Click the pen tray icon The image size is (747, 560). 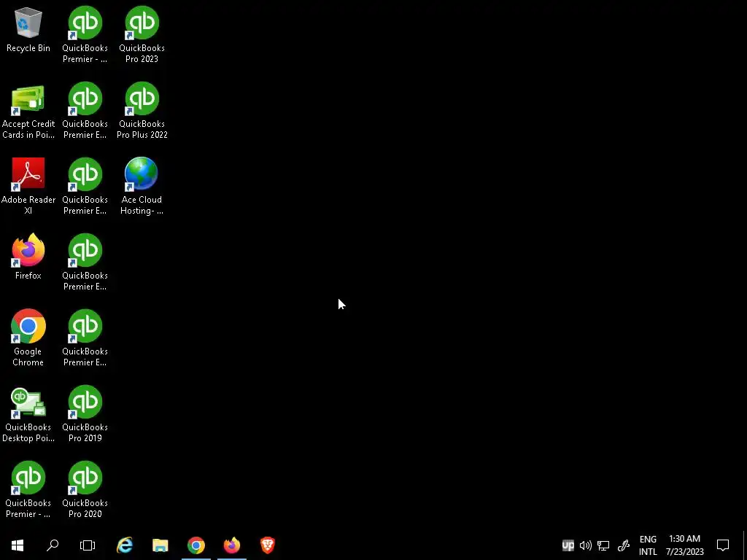pos(624,545)
